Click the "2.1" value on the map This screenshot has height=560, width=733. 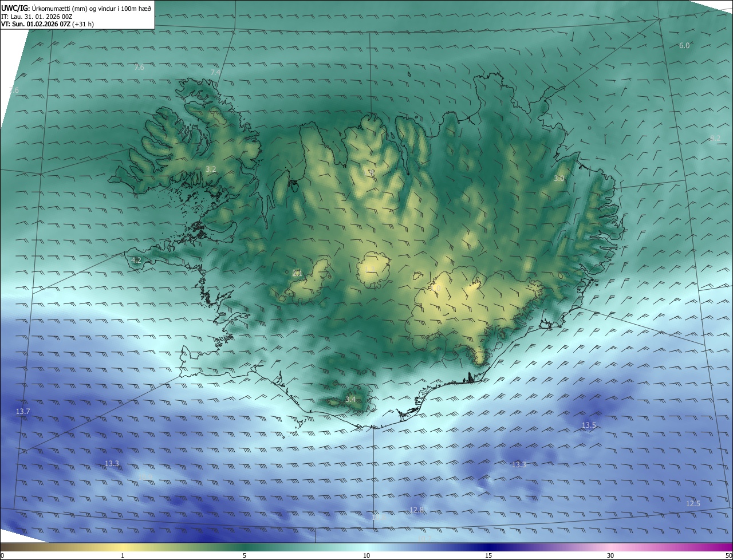[297, 273]
